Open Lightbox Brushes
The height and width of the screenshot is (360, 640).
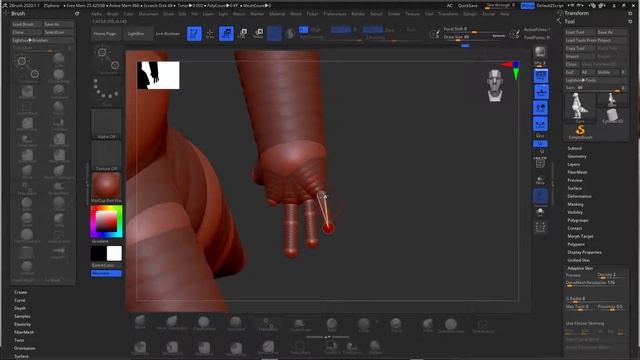click(x=42, y=40)
